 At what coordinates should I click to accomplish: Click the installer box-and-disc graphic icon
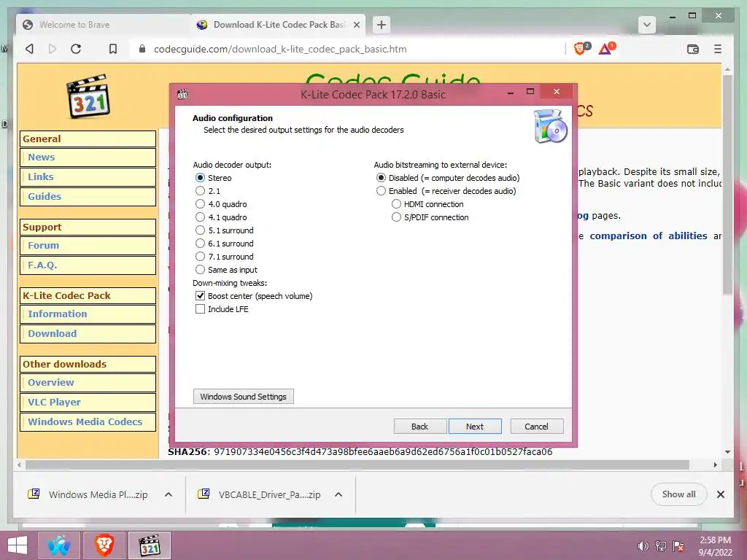tap(550, 126)
